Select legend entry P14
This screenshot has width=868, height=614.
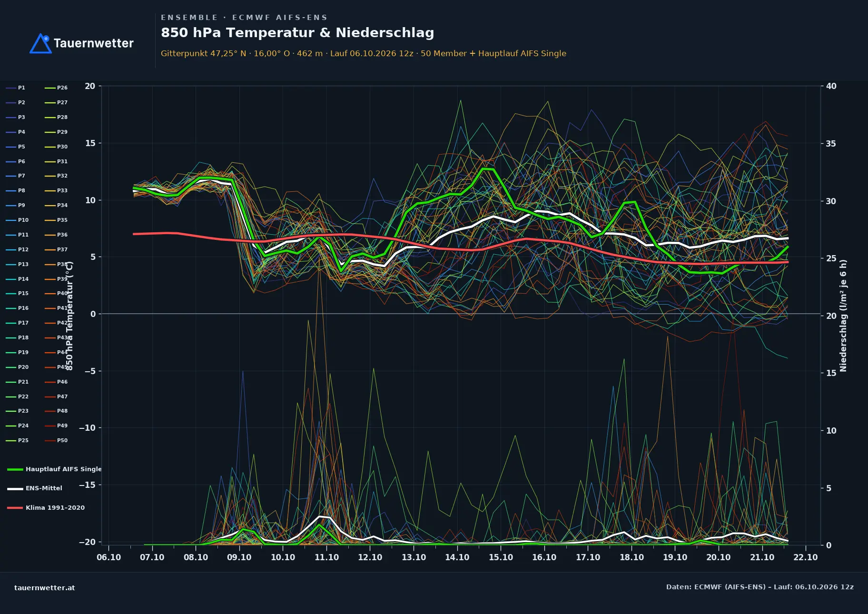click(17, 279)
